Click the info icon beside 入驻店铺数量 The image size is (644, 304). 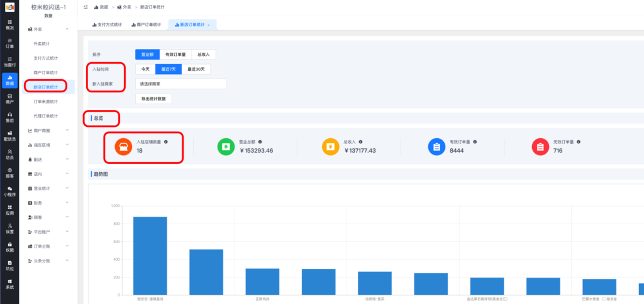(166, 142)
